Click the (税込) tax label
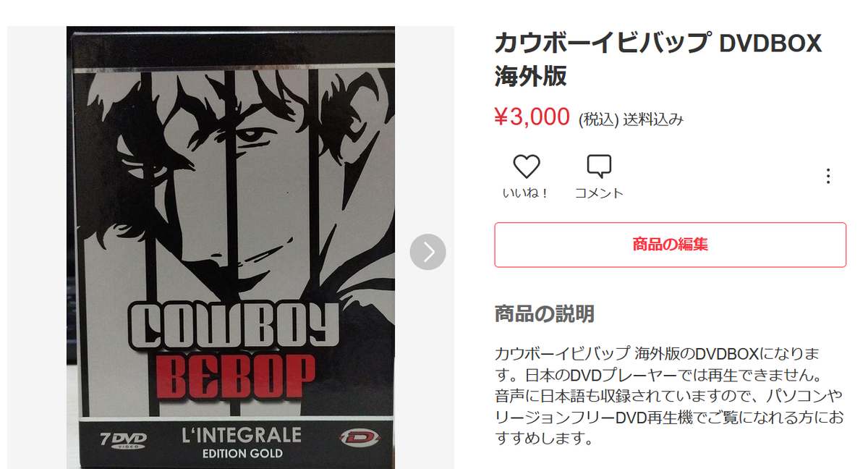This screenshot has height=469, width=868. (598, 119)
